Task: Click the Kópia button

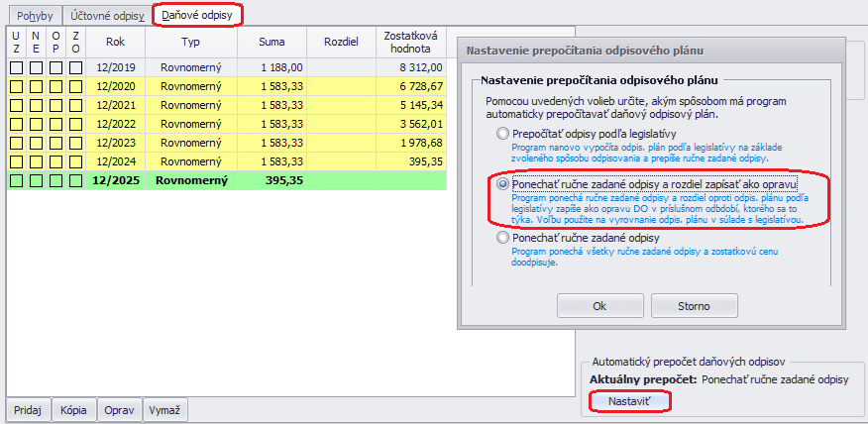Action: coord(71,410)
